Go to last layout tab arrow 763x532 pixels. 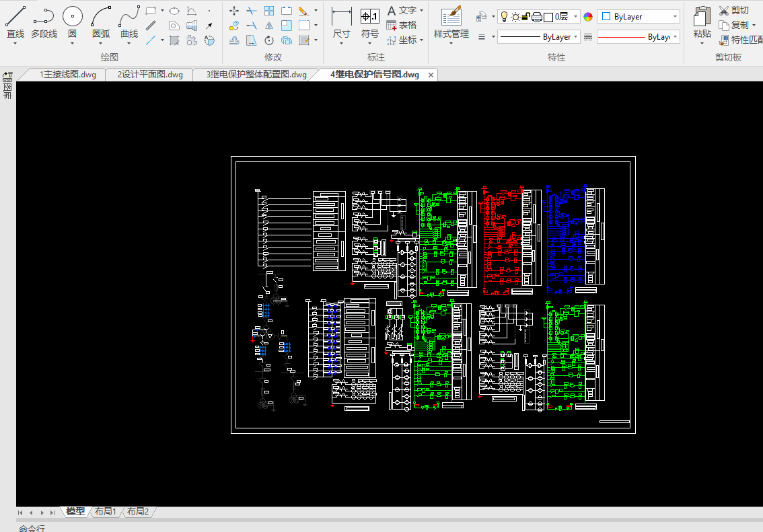(52, 512)
